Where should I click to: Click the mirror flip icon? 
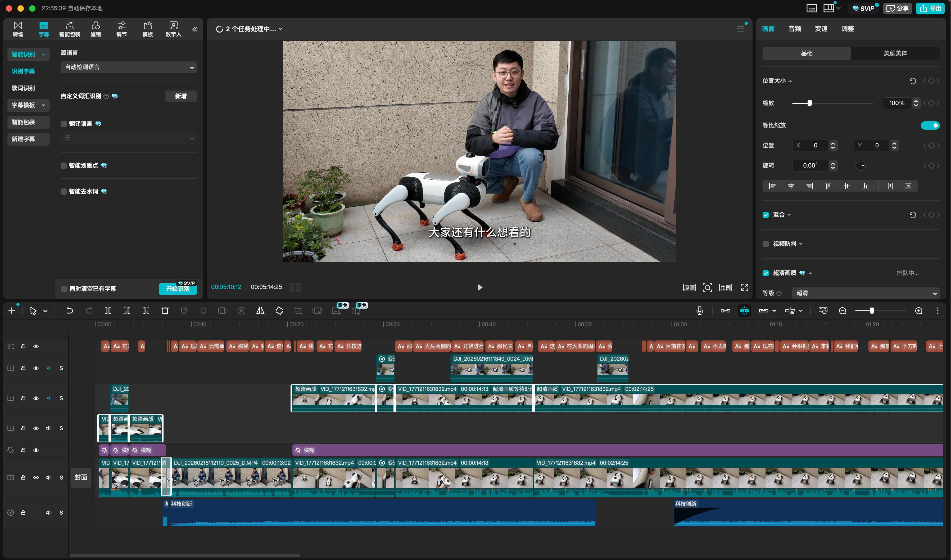[x=260, y=310]
